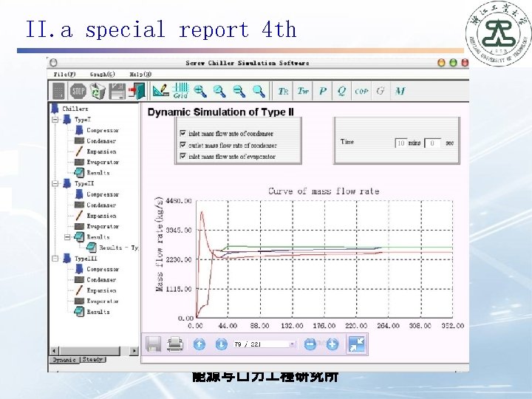Select Condenser under TypeIII
The height and width of the screenshot is (399, 532).
coord(101,279)
